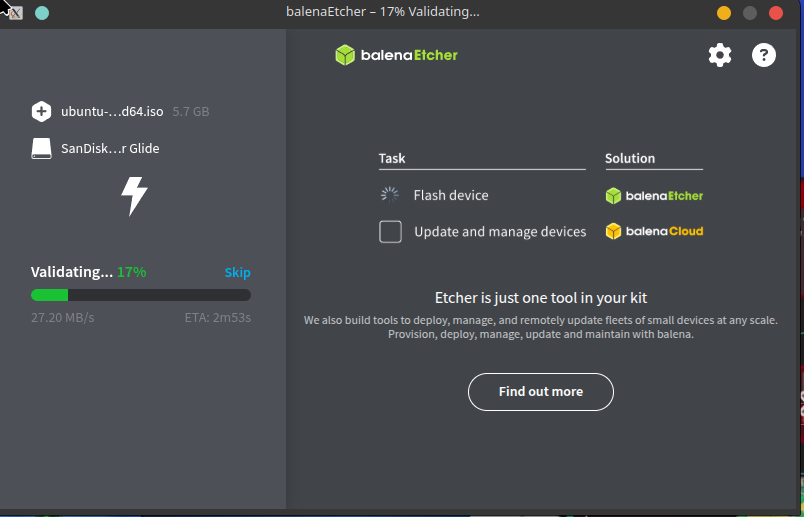Click the green 17% percentage
Screen dimensions: 804x517
coord(132,272)
